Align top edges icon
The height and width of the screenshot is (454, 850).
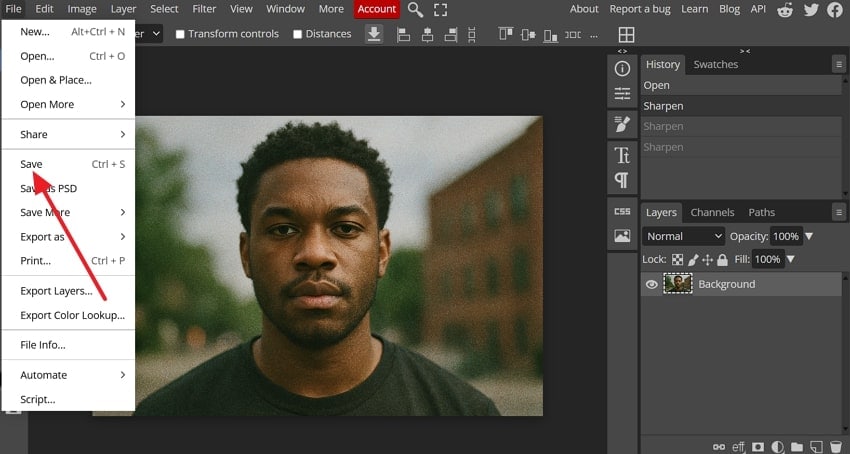point(506,34)
